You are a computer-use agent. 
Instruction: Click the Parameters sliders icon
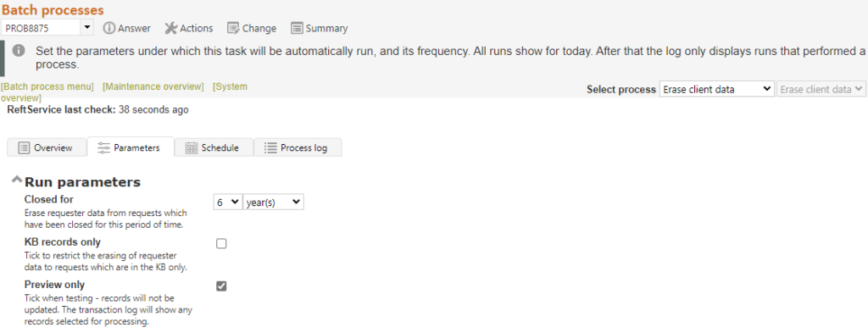pos(103,147)
